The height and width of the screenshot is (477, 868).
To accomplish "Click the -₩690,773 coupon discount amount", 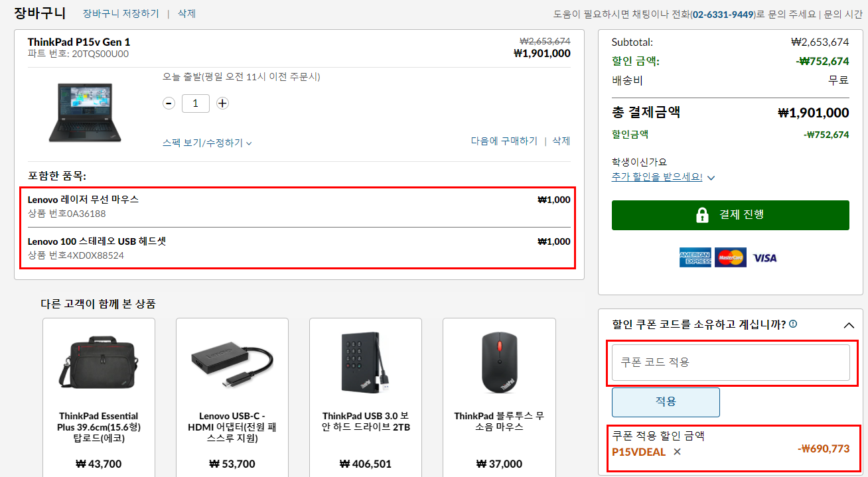I will pyautogui.click(x=824, y=449).
